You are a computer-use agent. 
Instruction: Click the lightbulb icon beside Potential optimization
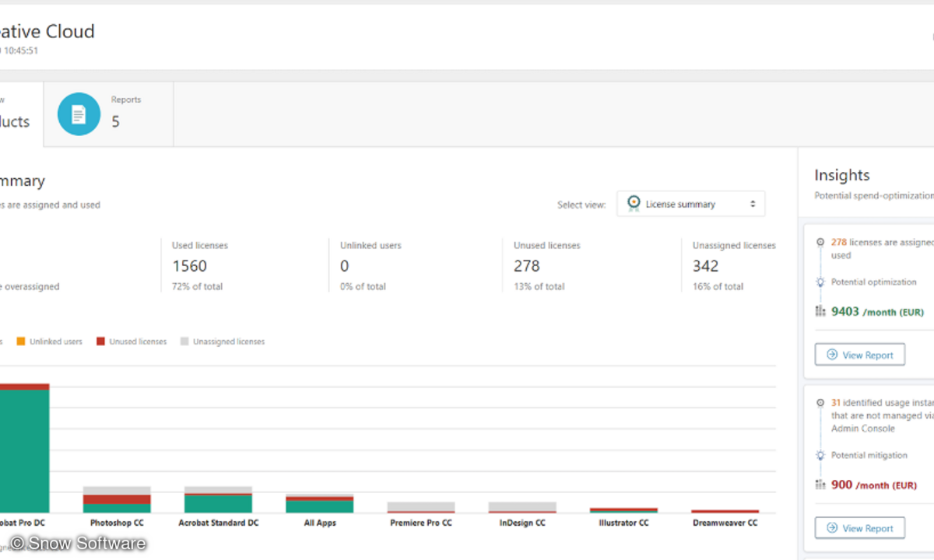pyautogui.click(x=820, y=282)
